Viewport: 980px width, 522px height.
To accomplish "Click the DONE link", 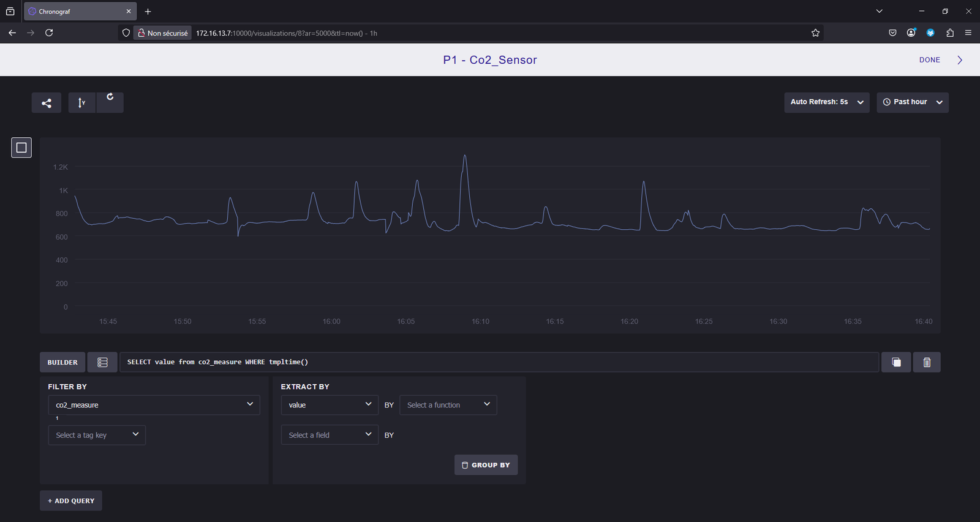I will tap(929, 60).
